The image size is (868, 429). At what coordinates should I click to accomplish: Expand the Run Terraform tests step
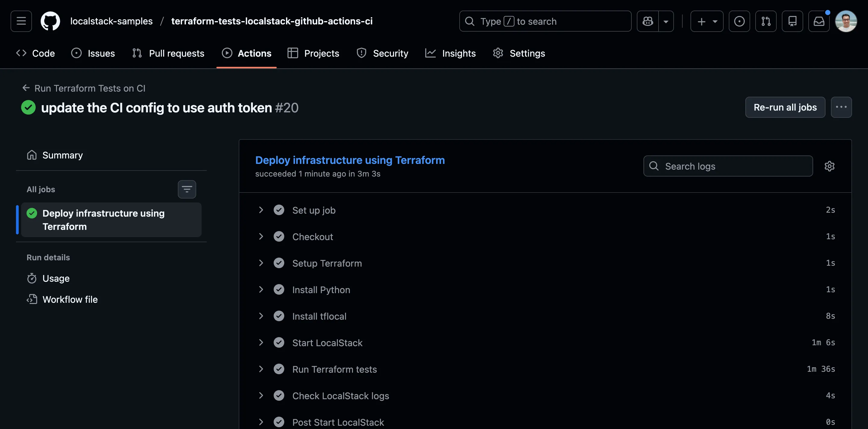[x=260, y=369]
